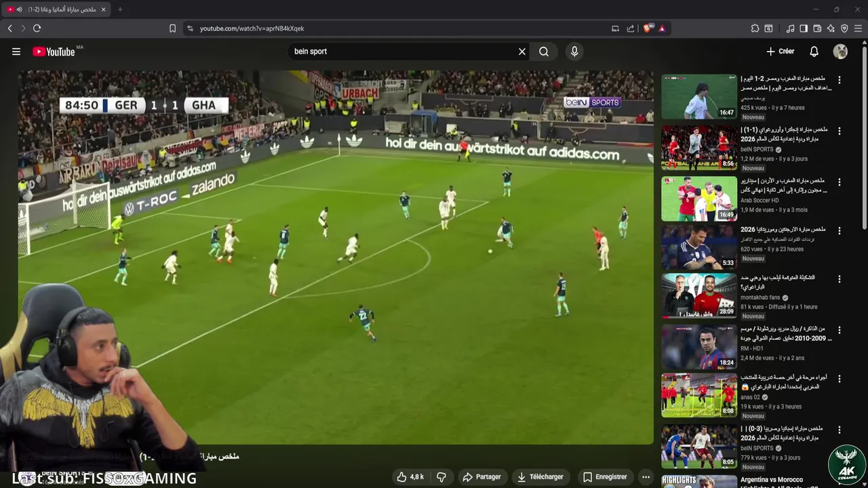
Task: Dislike the video thumbs-down
Action: 441,477
